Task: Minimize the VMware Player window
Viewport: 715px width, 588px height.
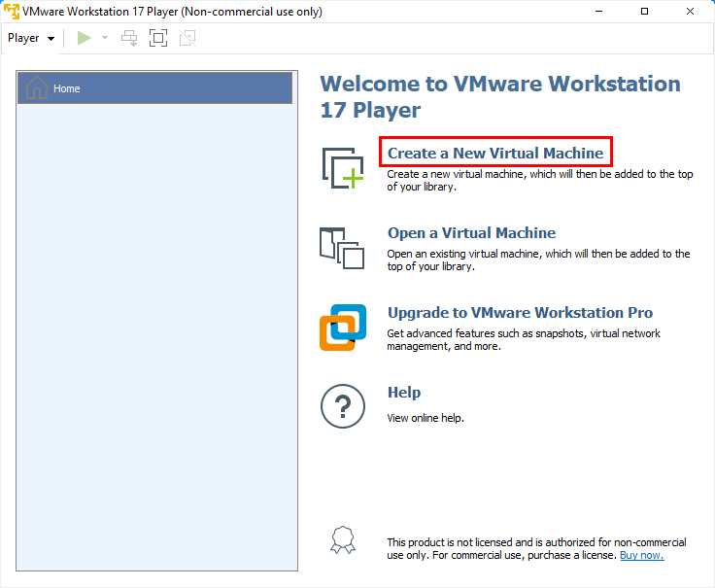Action: pos(598,12)
